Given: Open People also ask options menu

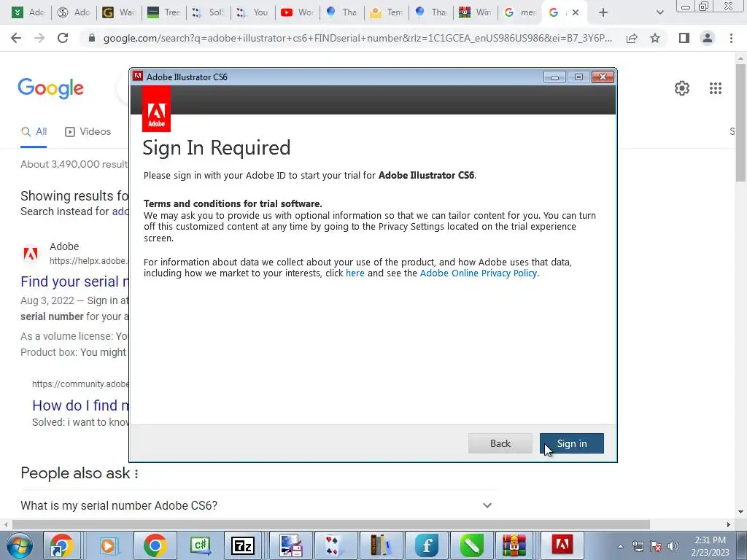Looking at the screenshot, I should 136,474.
